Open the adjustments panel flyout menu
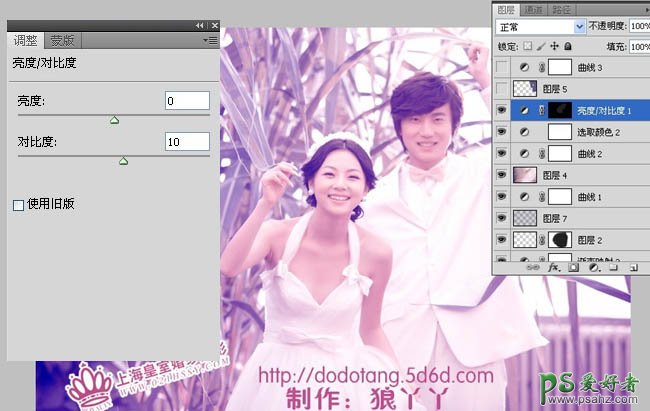The width and height of the screenshot is (650, 411). pyautogui.click(x=211, y=41)
